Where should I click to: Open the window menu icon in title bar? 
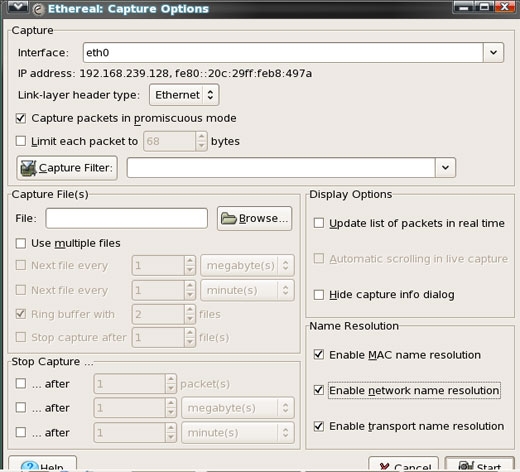click(18, 7)
